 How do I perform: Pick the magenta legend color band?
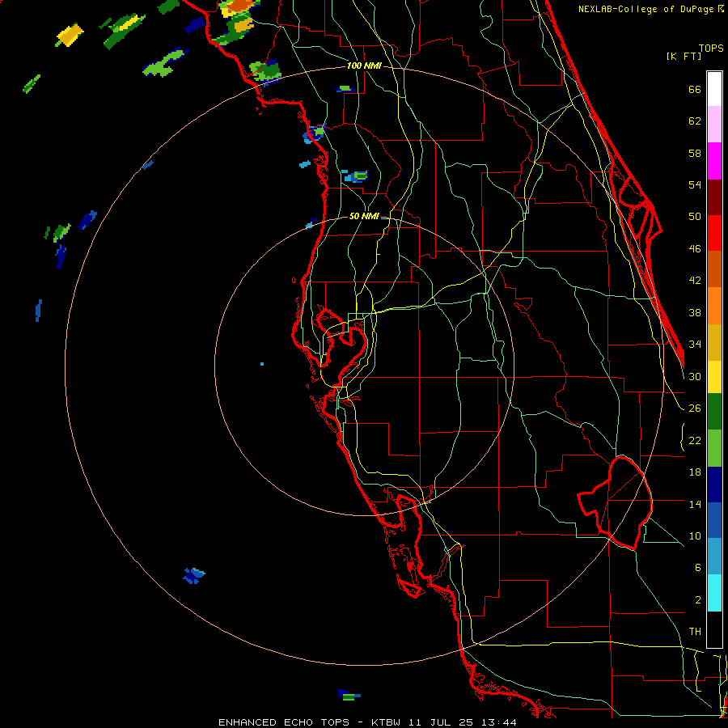coord(714,161)
